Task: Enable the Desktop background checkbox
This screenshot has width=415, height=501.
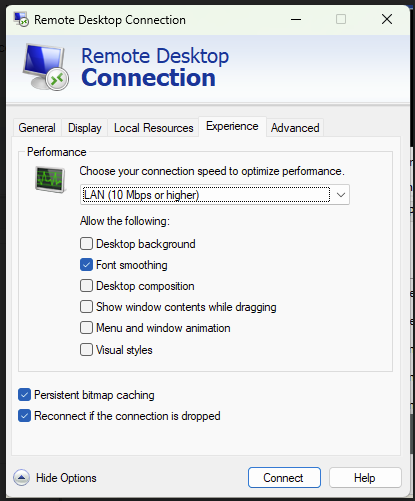Action: 86,244
